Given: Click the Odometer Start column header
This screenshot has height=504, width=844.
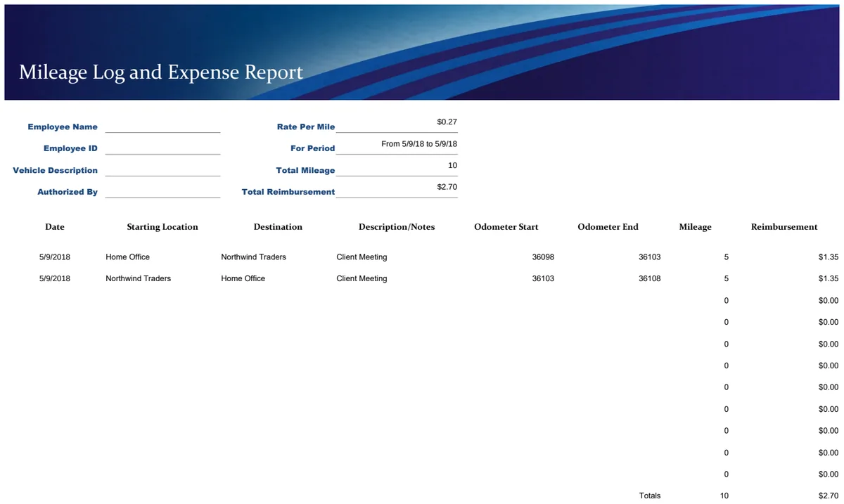Looking at the screenshot, I should coord(506,227).
